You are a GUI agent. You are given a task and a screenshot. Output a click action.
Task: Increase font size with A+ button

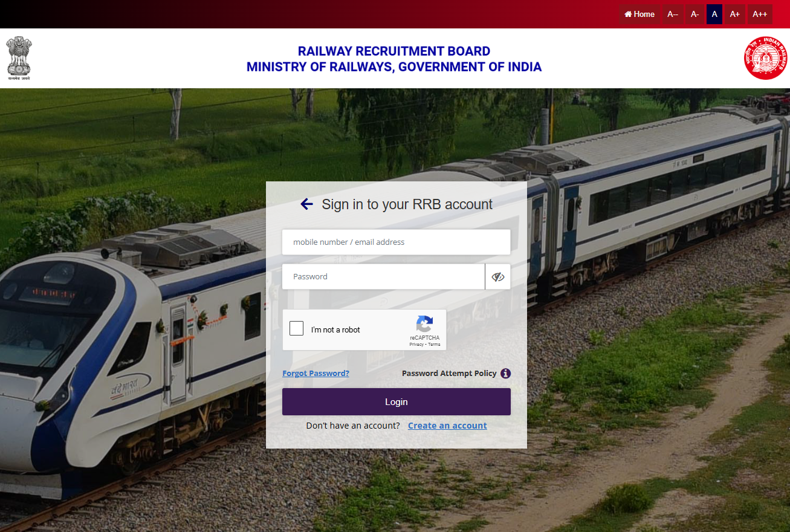click(734, 14)
